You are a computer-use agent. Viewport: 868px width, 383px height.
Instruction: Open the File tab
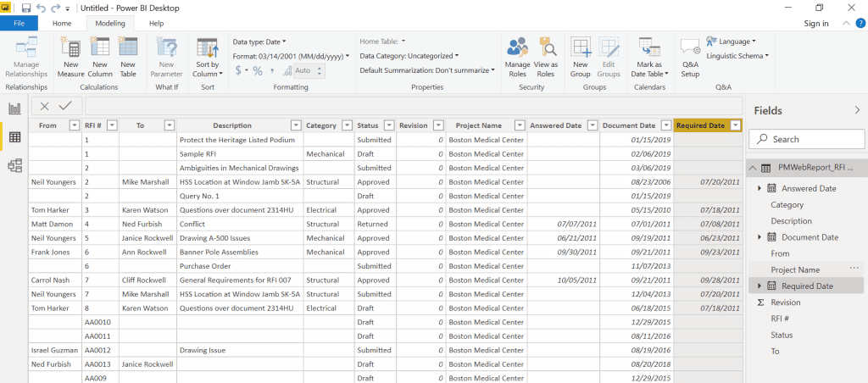[19, 23]
